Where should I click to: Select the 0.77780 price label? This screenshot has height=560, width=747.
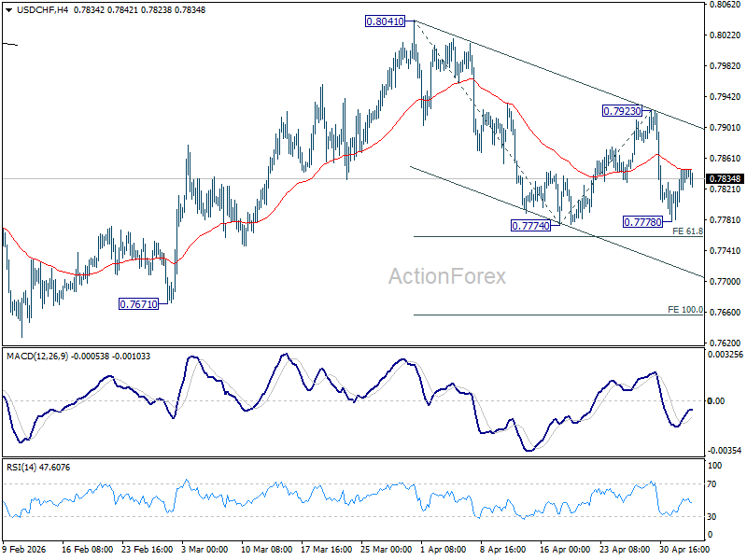coord(642,222)
